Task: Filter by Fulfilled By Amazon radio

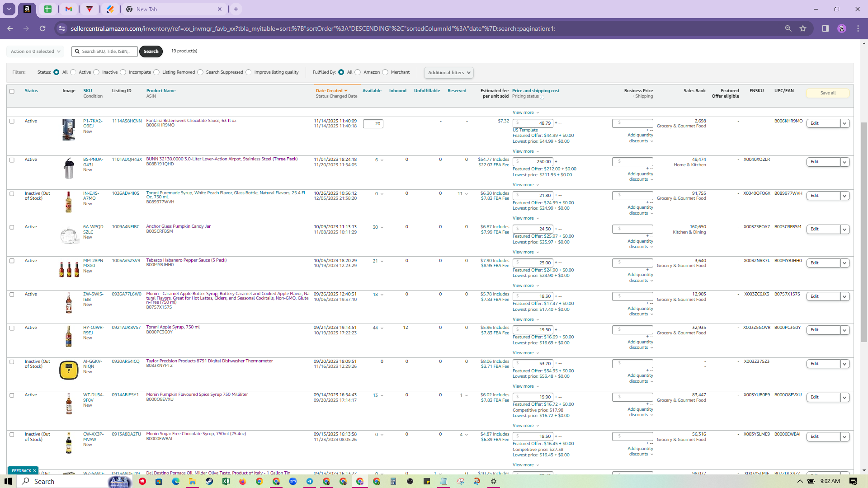Action: point(358,72)
